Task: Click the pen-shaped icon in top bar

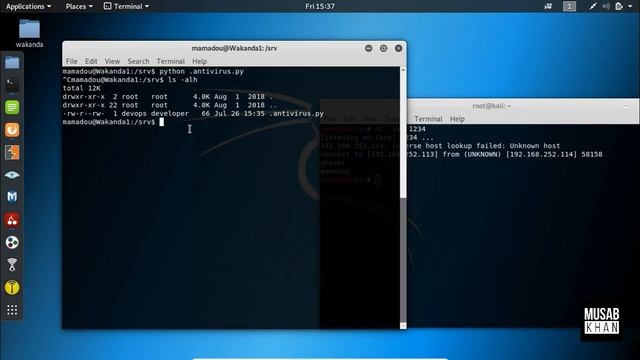Action: pyautogui.click(x=593, y=6)
